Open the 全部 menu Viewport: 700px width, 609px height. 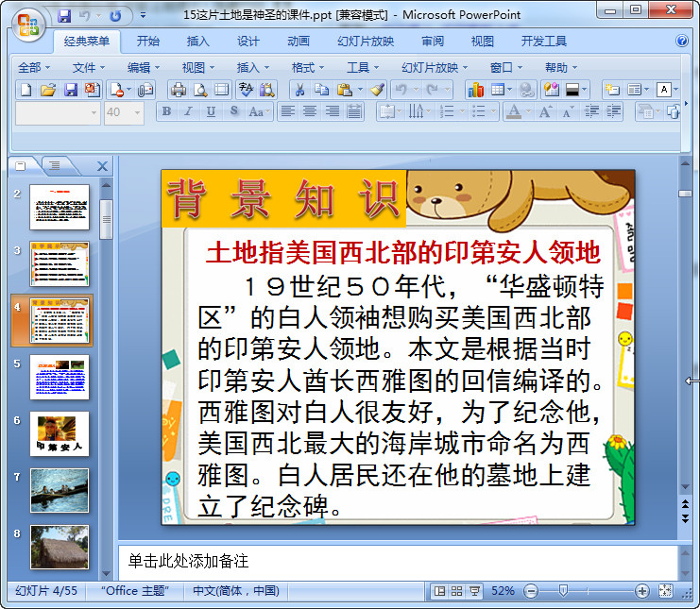33,68
